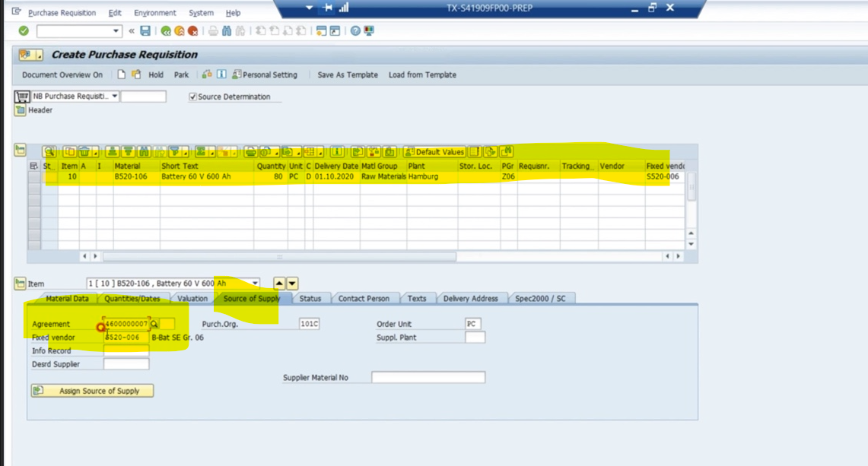
Task: Click the red Cancel icon
Action: tap(192, 31)
